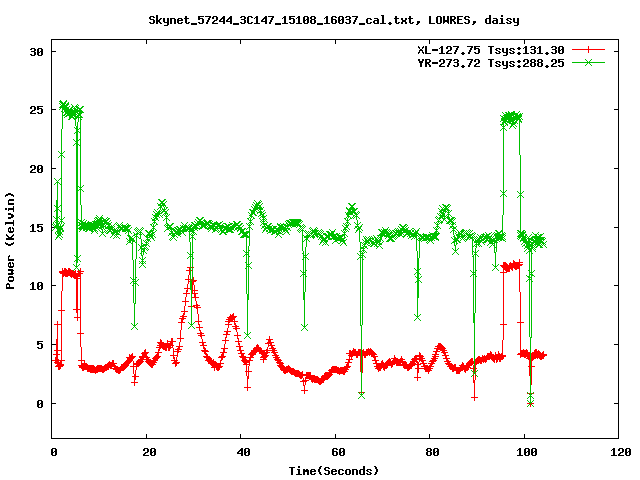This screenshot has height=480, width=640.
Task: Click y-axis tick label 10
Action: [x=36, y=286]
